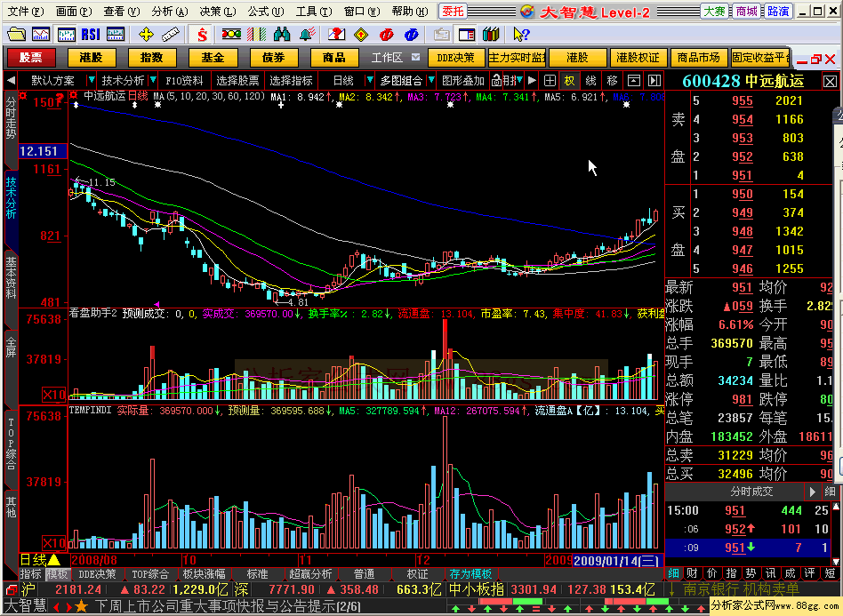Toggle the 细 detail tab at bottom right

(673, 573)
